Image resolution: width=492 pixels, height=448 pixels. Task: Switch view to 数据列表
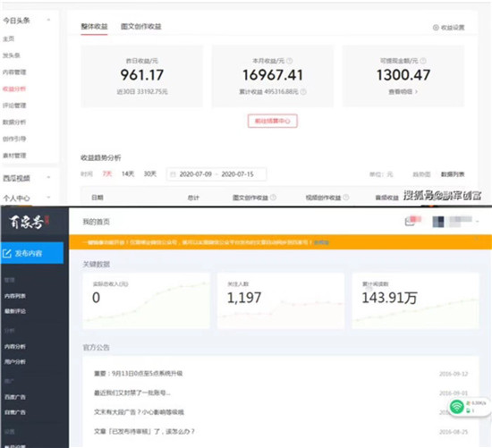point(453,174)
